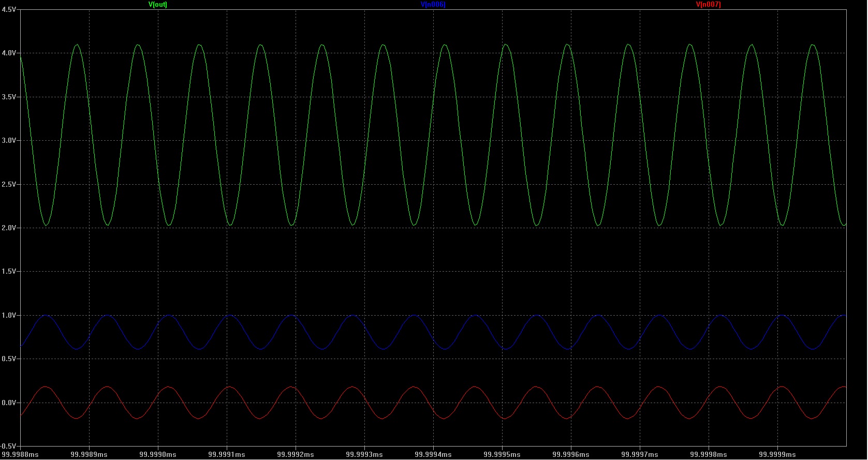The height and width of the screenshot is (460, 868).
Task: Click the green V[out] trace label
Action: pos(158,4)
